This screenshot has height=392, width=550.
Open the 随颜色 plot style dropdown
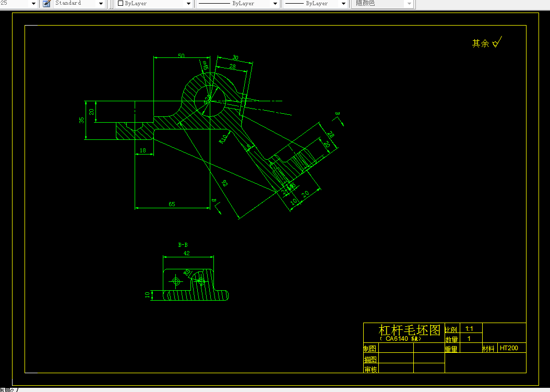pos(383,4)
